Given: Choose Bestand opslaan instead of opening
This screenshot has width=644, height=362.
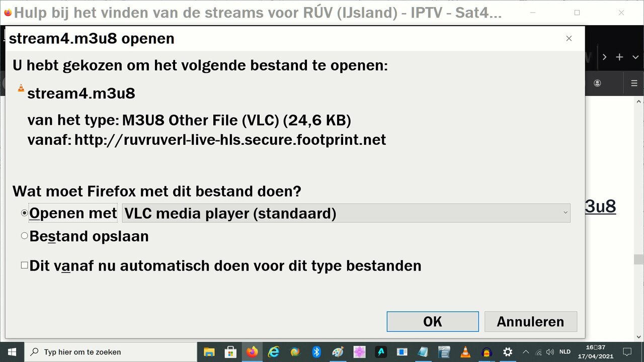Looking at the screenshot, I should [x=24, y=235].
